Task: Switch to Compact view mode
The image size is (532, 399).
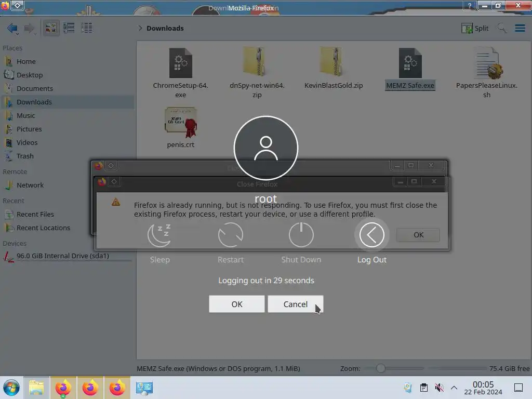Action: (x=69, y=28)
